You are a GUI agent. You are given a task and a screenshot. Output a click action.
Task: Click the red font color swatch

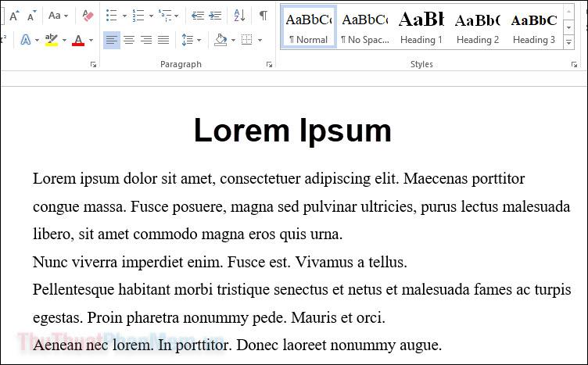click(78, 40)
